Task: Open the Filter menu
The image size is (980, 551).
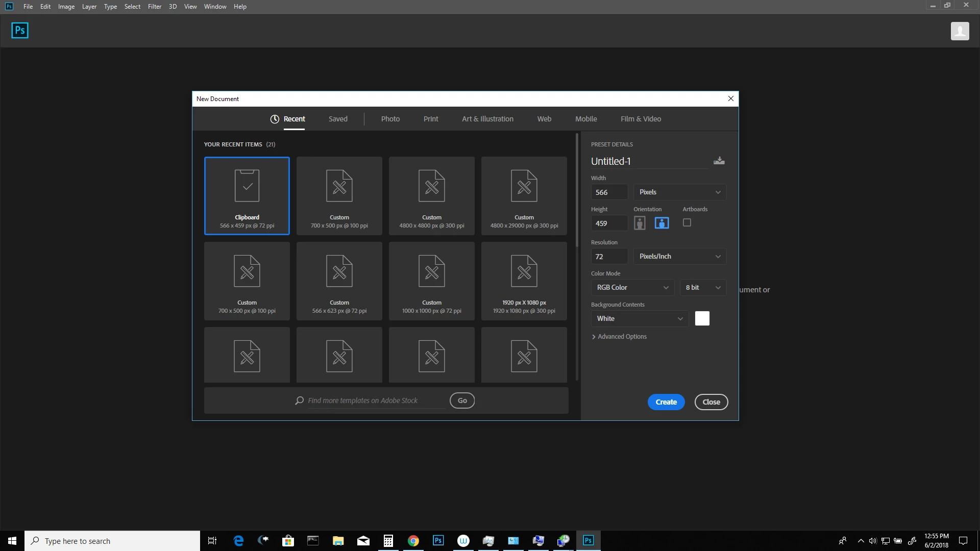Action: 154,7
